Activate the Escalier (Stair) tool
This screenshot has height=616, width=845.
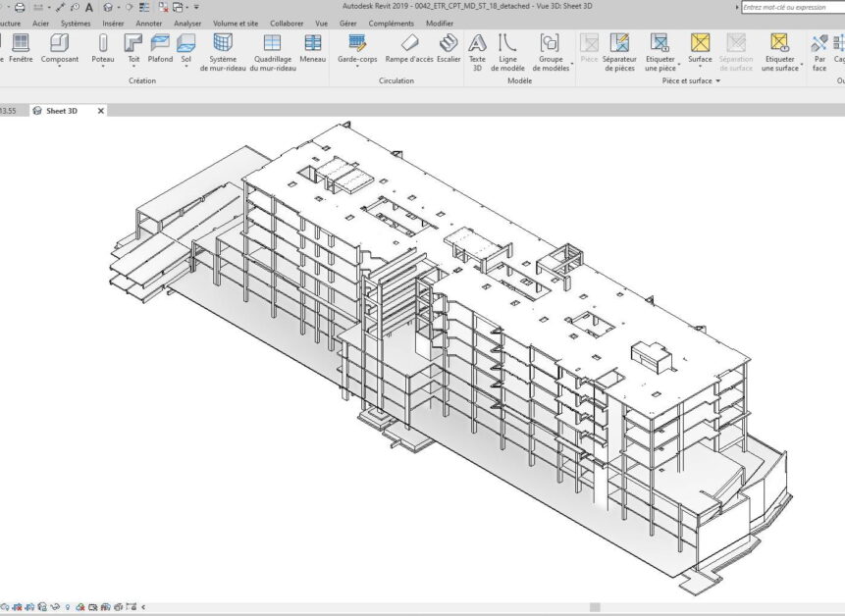[x=449, y=49]
